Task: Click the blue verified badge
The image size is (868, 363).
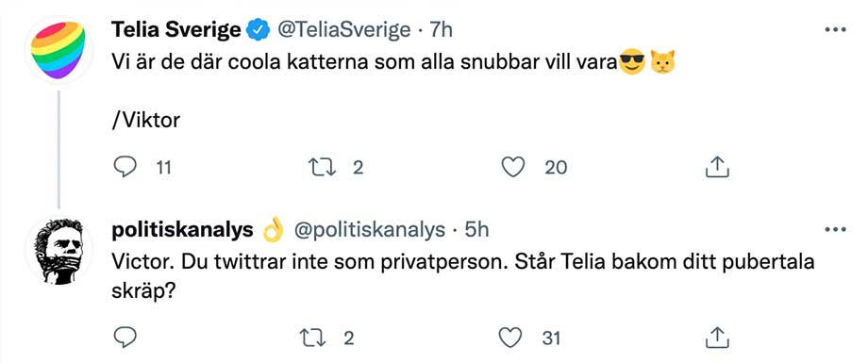Action: [258, 30]
